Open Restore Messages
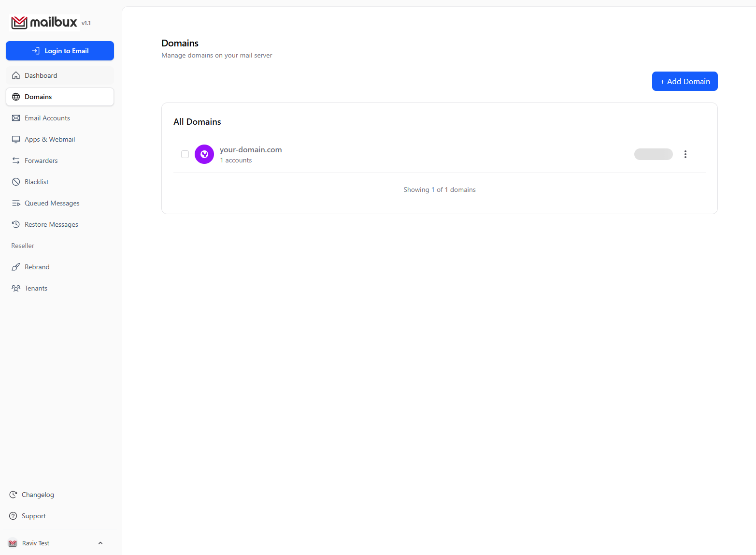756x555 pixels. coord(51,224)
